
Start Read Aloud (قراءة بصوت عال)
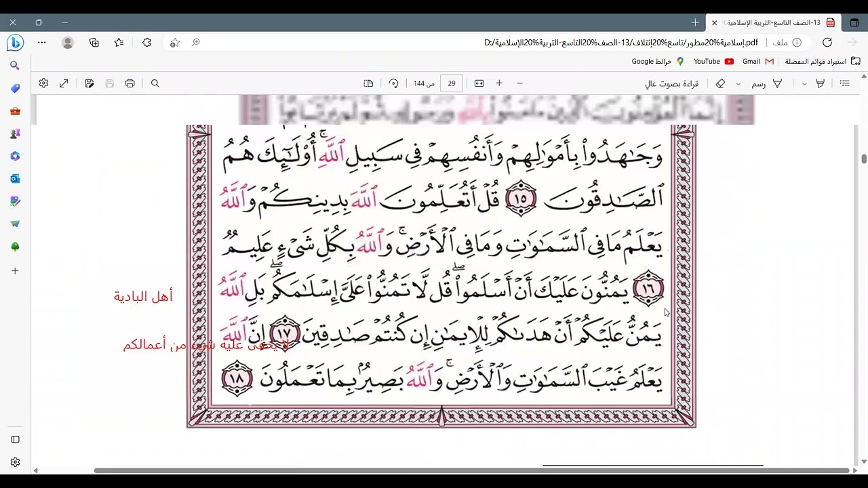pyautogui.click(x=671, y=83)
